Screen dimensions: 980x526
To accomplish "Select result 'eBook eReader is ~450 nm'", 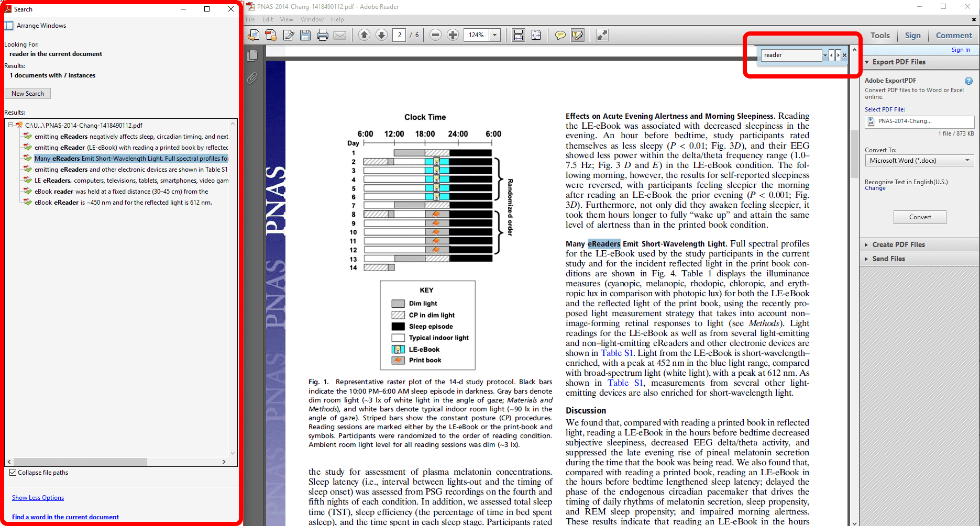I will coord(123,203).
